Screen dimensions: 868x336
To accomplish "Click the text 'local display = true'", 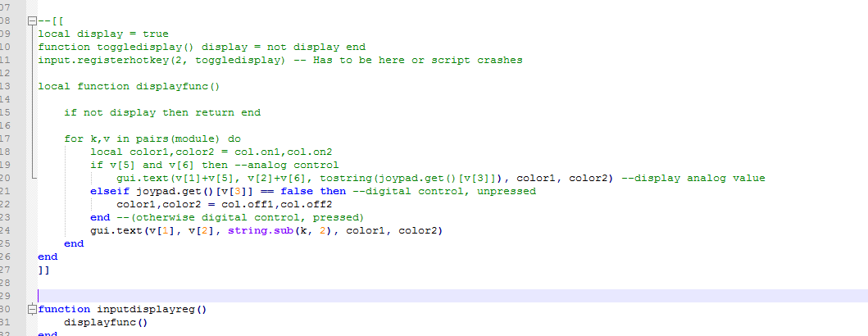I will (103, 34).
